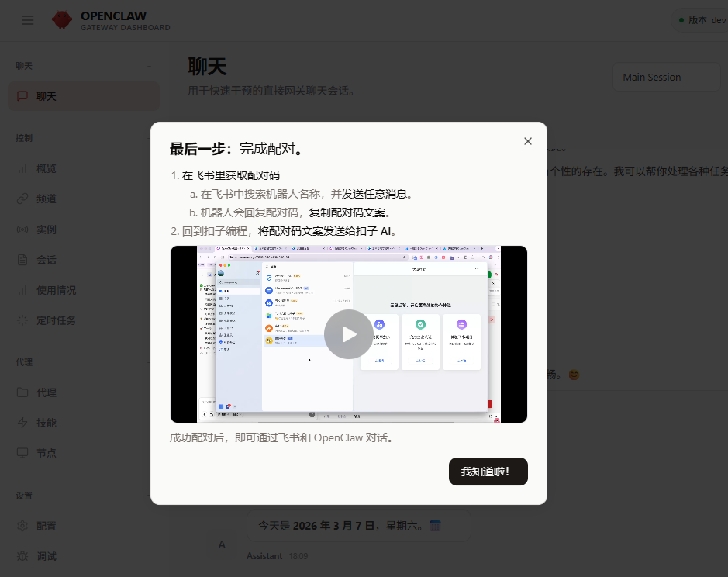728x577 pixels.
Task: Play the pairing tutorial video
Action: point(348,334)
